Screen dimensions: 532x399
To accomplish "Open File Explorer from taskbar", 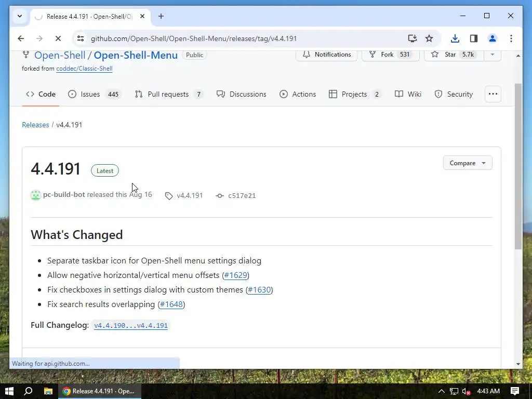I will pos(48,391).
